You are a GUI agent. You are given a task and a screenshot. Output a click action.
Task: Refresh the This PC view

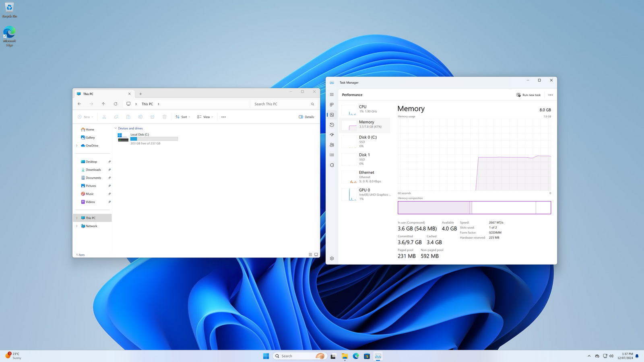pos(116,104)
